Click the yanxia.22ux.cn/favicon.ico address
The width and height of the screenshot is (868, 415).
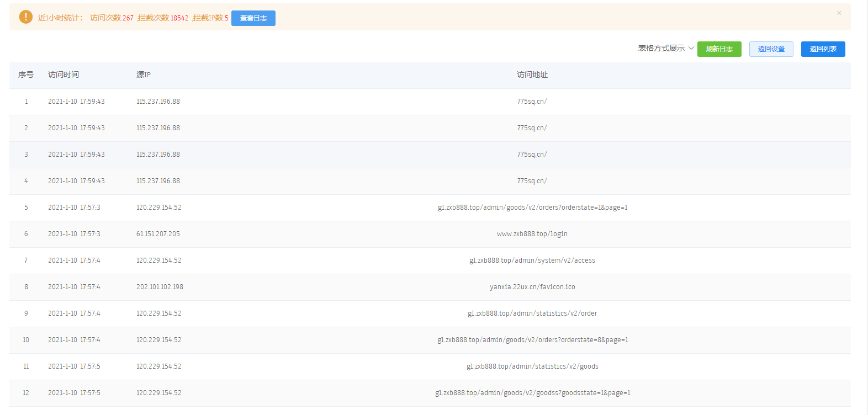click(532, 287)
